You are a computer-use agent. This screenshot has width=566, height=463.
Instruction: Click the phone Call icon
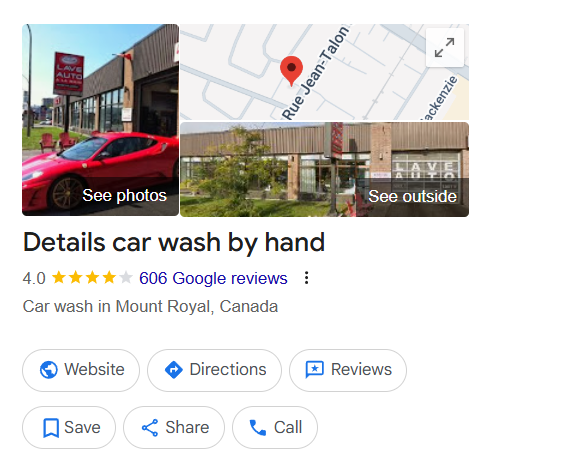[x=258, y=428]
